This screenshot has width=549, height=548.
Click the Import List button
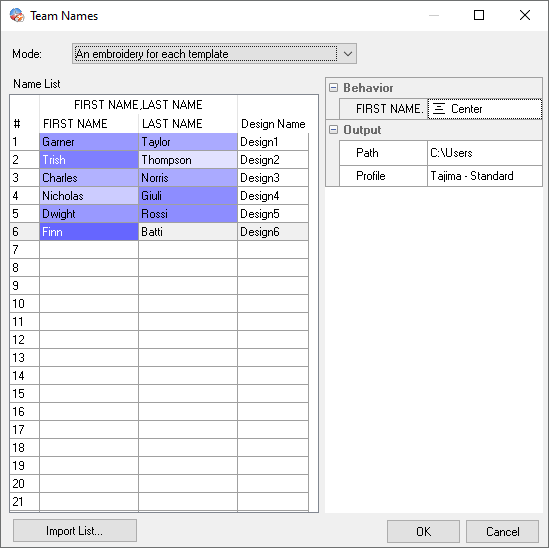pos(75,531)
